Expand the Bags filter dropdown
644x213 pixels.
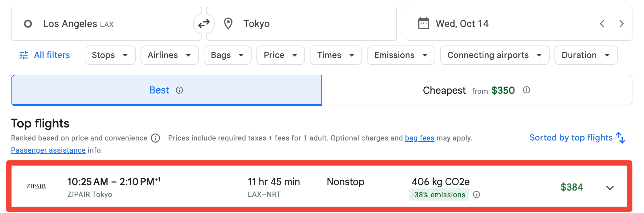pyautogui.click(x=227, y=55)
